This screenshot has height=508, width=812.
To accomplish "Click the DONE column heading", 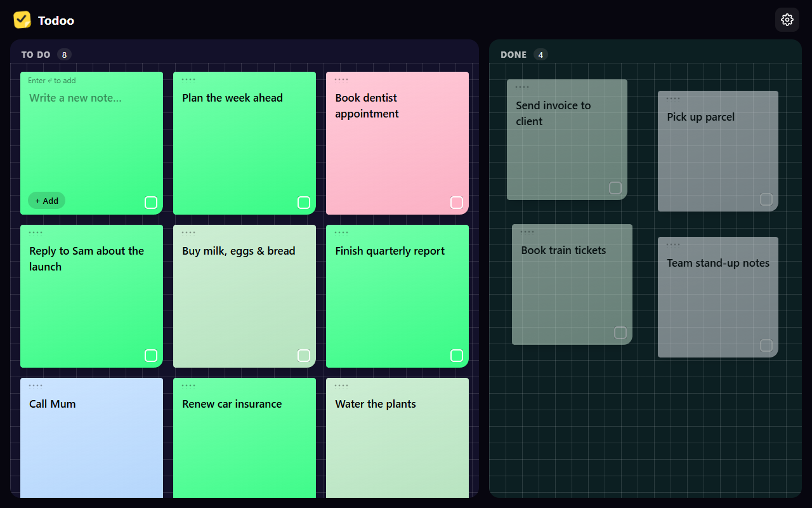I will [x=513, y=55].
